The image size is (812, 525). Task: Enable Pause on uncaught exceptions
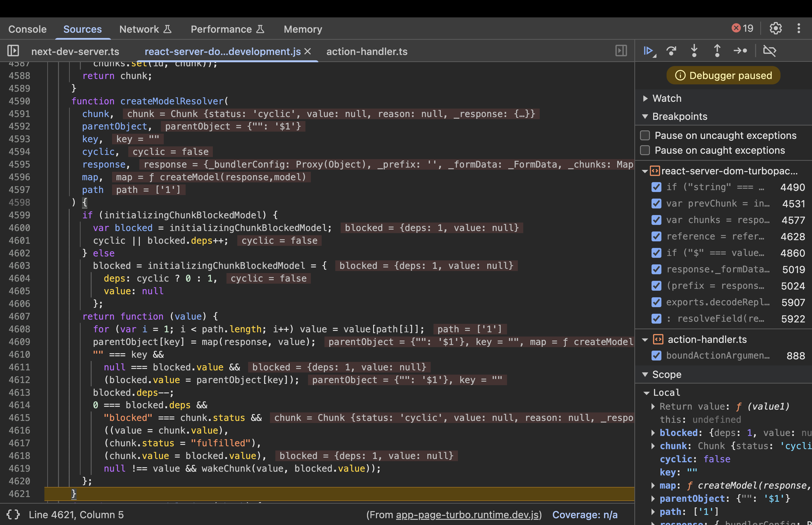coord(645,135)
